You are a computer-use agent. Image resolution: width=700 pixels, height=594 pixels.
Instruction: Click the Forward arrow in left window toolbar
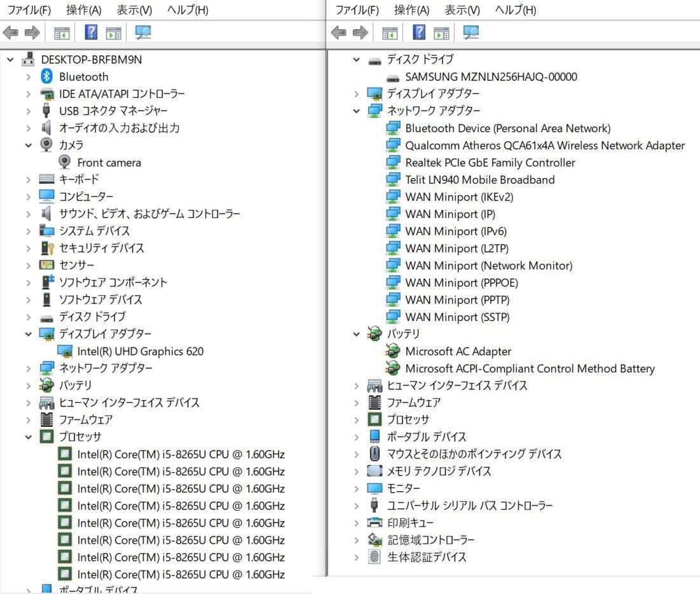point(32,32)
